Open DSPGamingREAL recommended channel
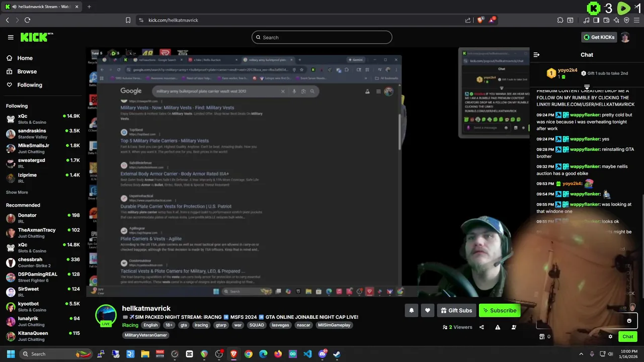 pyautogui.click(x=43, y=277)
